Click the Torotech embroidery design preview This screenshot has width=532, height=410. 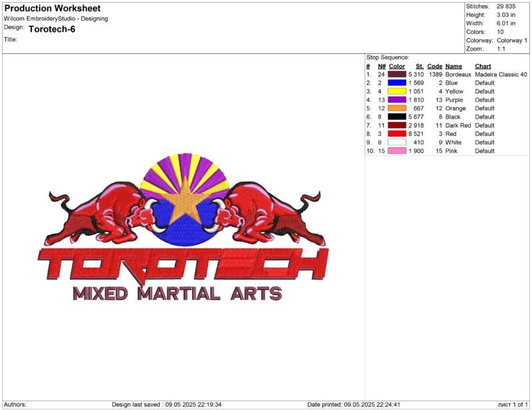(x=184, y=227)
